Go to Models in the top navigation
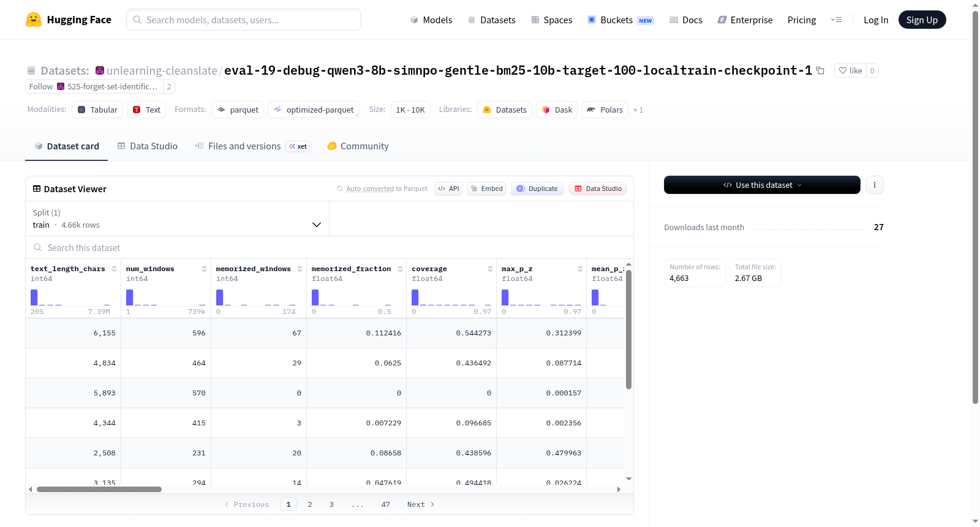 click(431, 20)
